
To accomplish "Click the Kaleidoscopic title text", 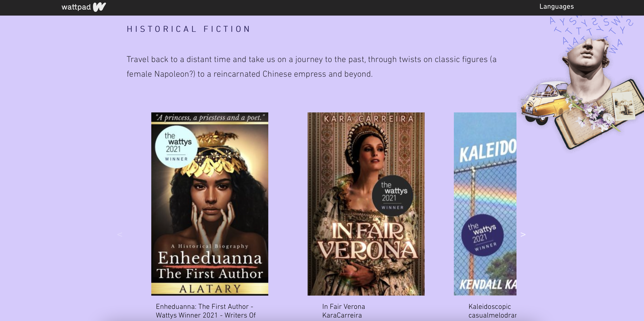I will [x=490, y=307].
